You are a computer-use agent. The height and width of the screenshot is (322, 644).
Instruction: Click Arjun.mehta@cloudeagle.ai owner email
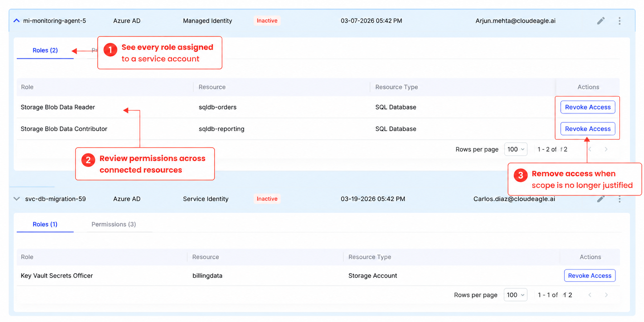coord(515,21)
